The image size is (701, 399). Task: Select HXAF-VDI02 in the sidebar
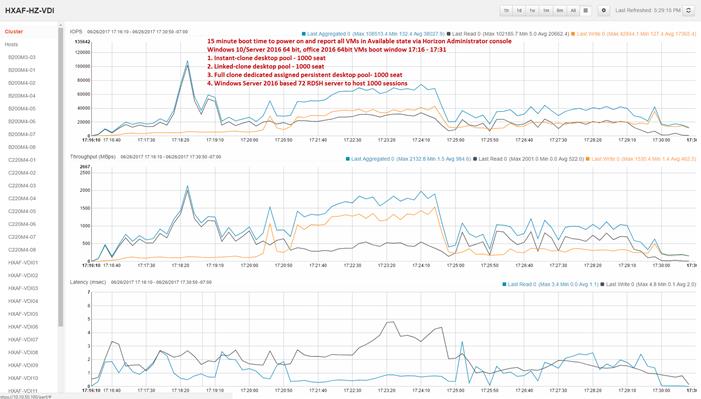[23, 276]
